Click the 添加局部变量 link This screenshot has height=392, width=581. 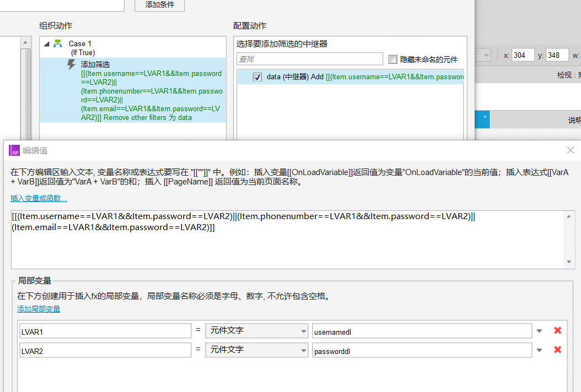(x=39, y=309)
